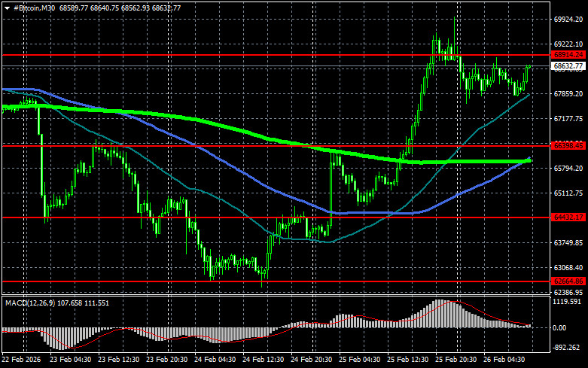Click the 69222.10 price axis value
Image resolution: width=588 pixels, height=368 pixels.
(568, 44)
